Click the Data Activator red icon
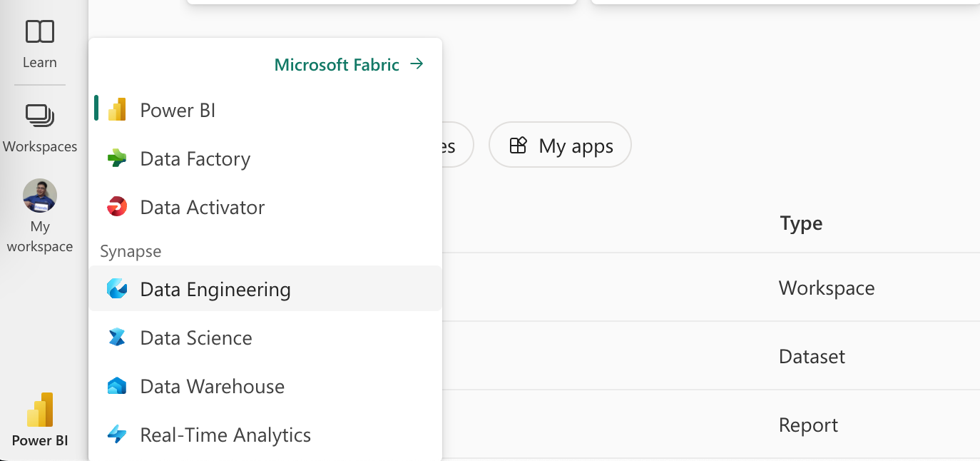Screen dimensions: 980x461 click(117, 207)
